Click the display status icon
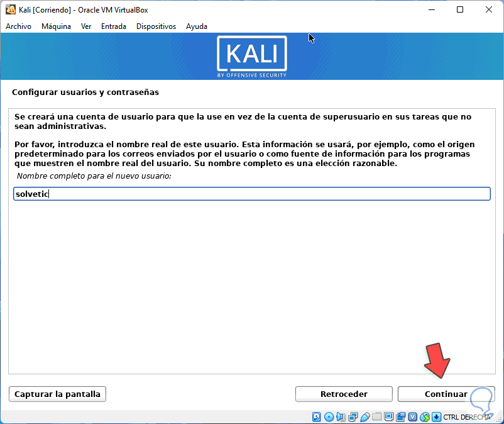 click(x=388, y=416)
